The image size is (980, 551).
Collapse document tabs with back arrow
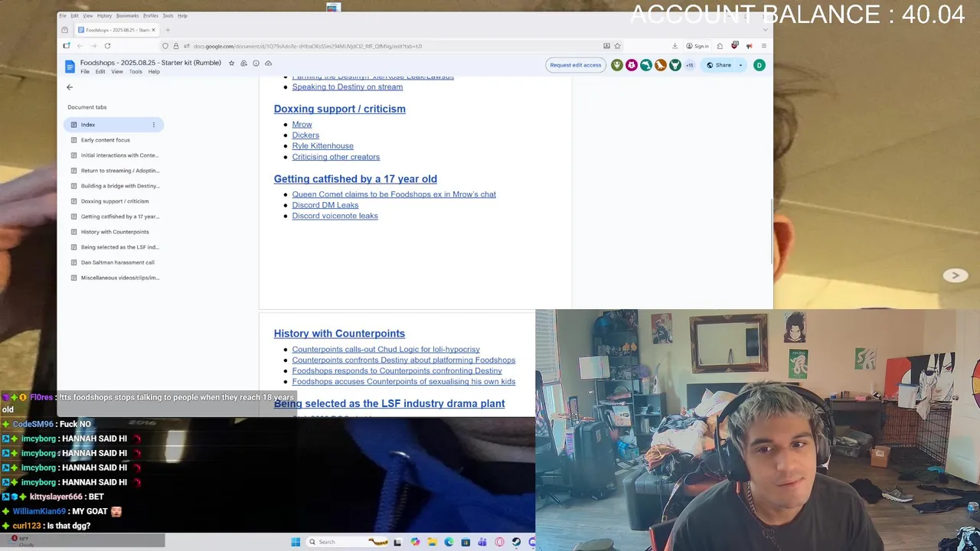coord(70,87)
